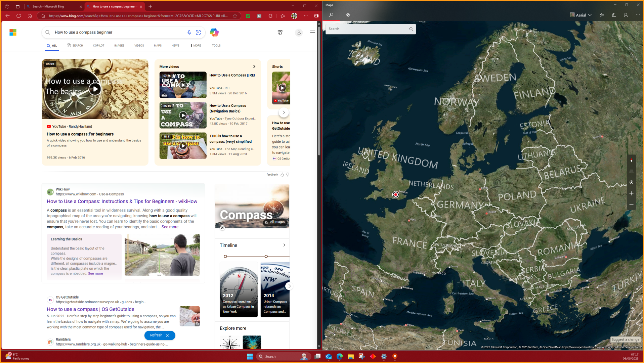
Task: Open the Maps See more ellipsis menu
Action: pos(638,15)
